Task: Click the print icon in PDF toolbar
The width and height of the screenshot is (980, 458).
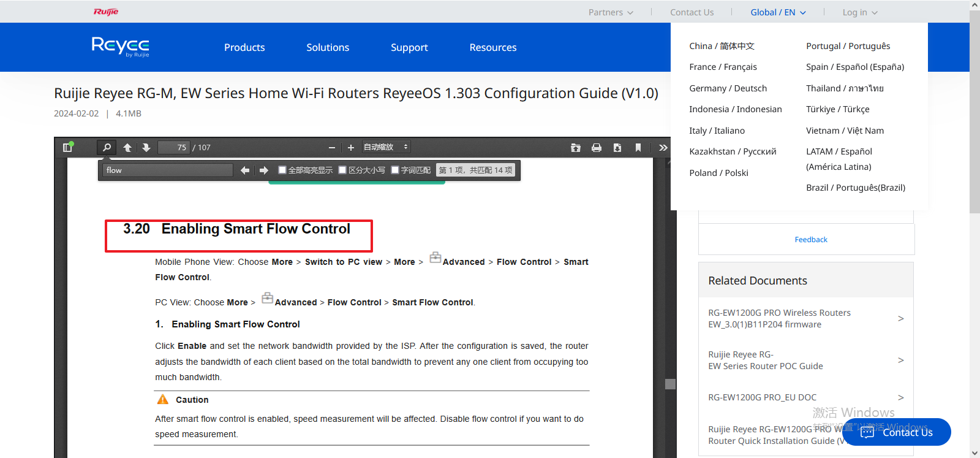Action: pos(596,147)
